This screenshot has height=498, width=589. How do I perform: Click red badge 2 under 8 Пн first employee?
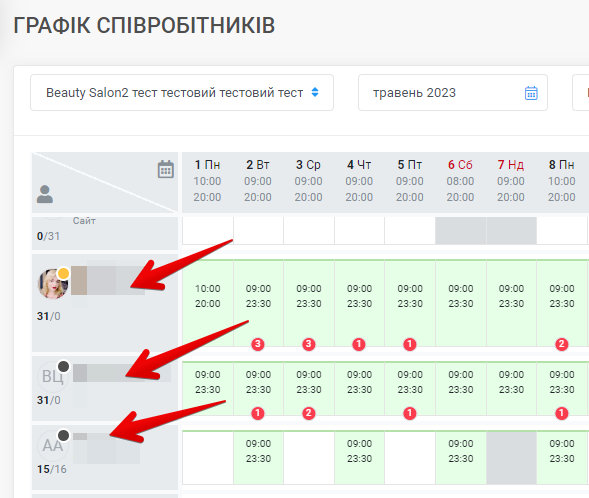point(562,344)
